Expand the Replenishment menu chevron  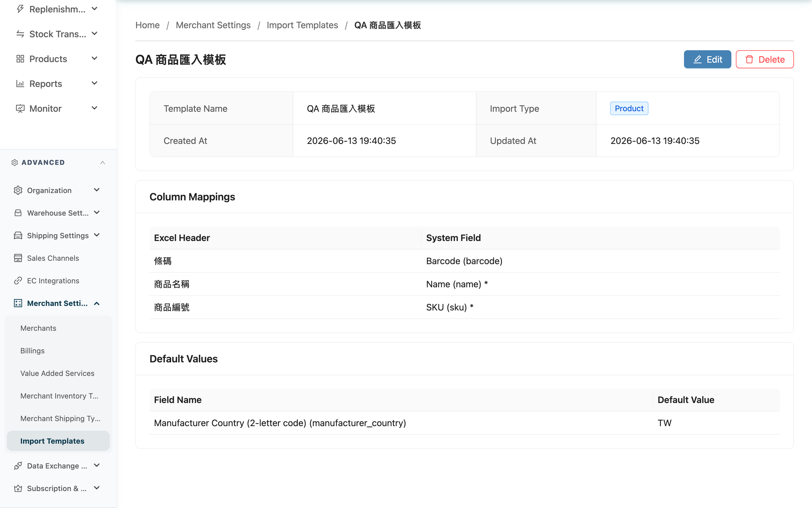95,9
